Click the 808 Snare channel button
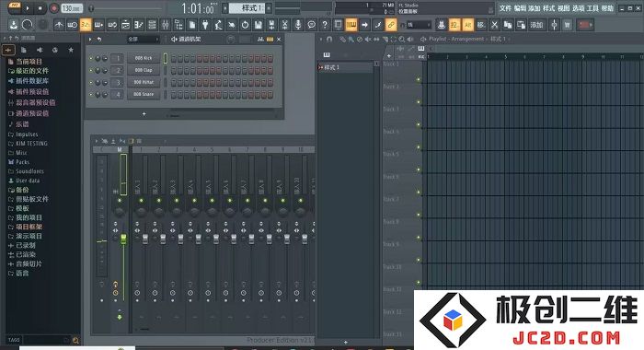The height and width of the screenshot is (350, 644). (x=144, y=95)
